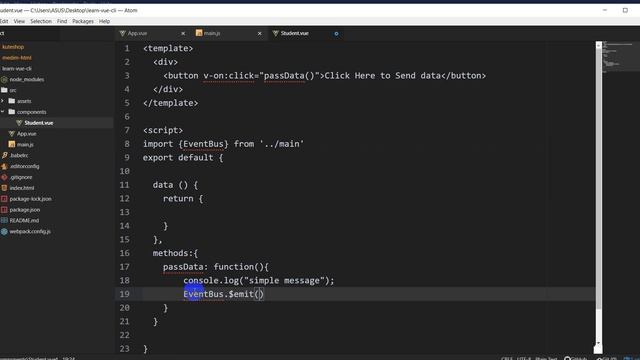Click the Git branch icon in status bar
640x360 pixels.
pyautogui.click(x=599, y=358)
